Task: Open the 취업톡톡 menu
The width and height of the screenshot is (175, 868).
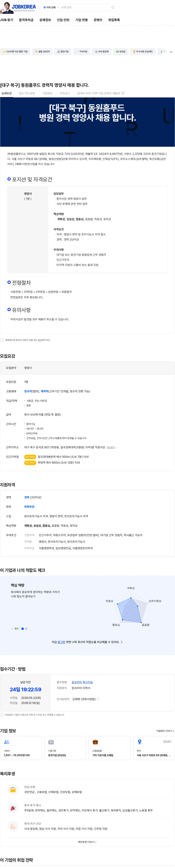Action: [x=114, y=20]
